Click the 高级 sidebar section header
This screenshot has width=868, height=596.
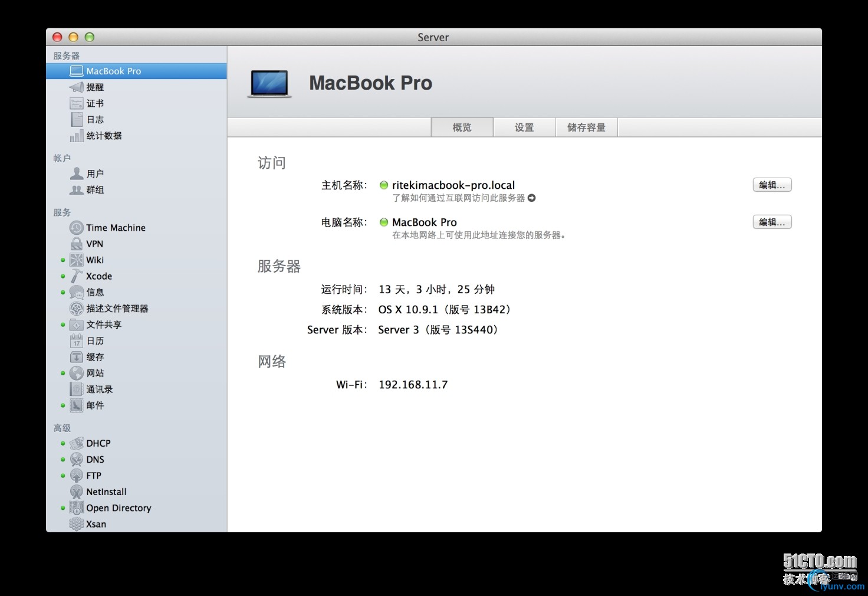click(x=62, y=428)
